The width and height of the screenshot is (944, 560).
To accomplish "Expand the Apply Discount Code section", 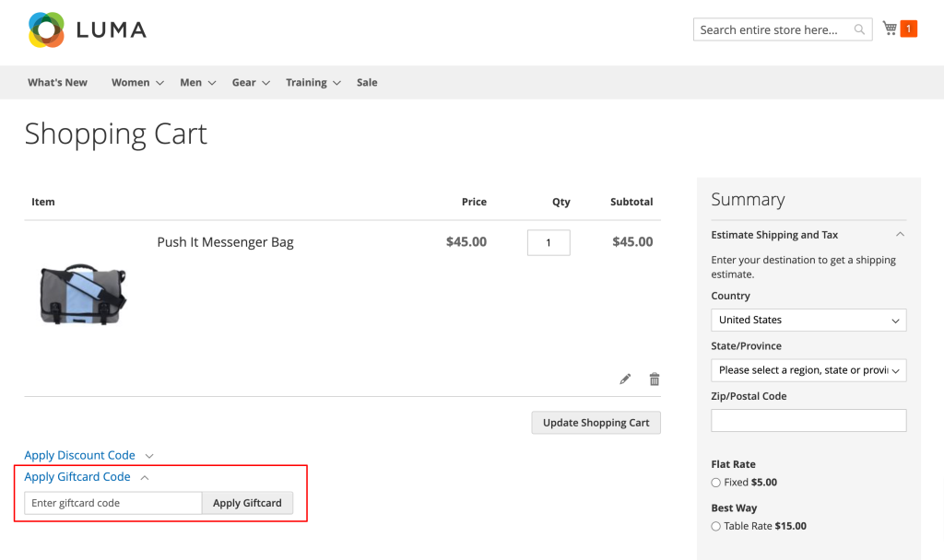I will click(88, 455).
